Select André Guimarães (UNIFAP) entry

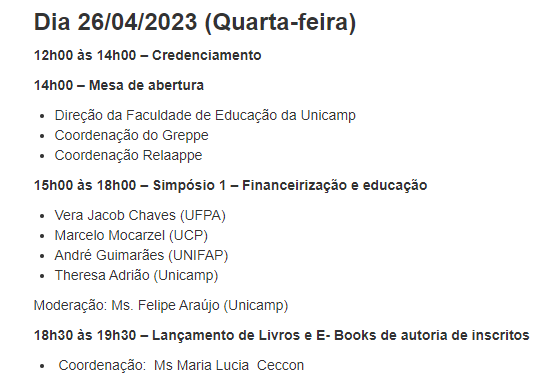(x=141, y=255)
